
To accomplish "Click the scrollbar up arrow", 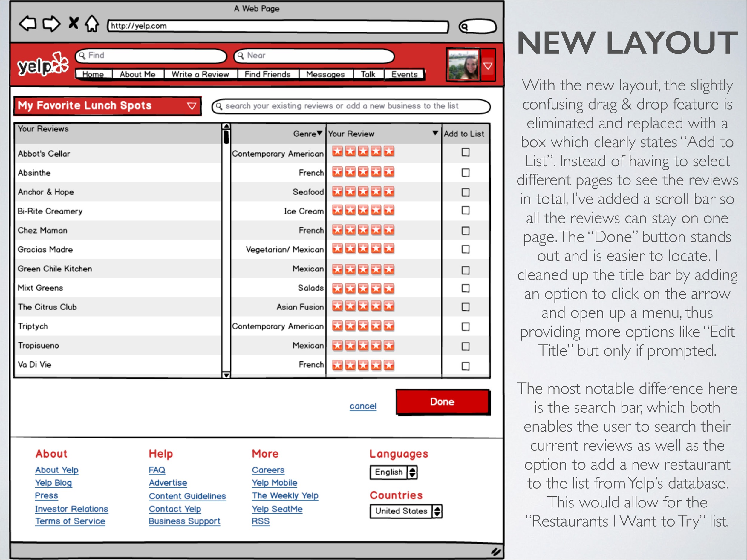I will [x=226, y=126].
